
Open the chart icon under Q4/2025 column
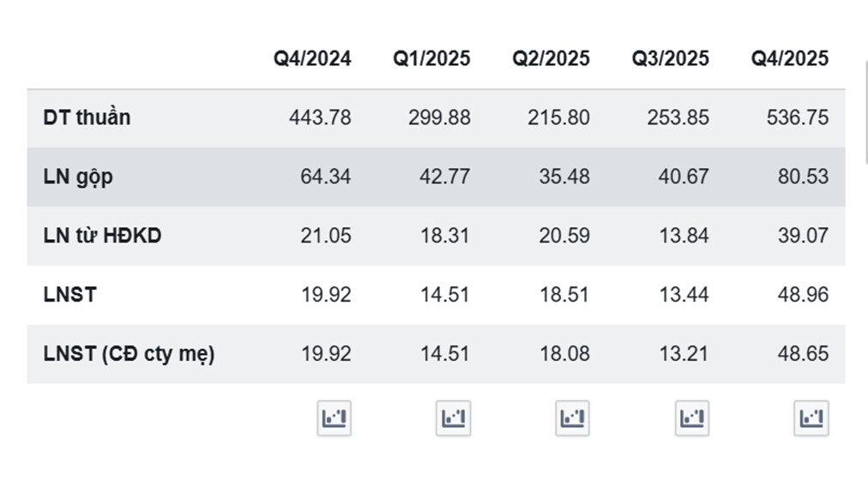(x=811, y=418)
